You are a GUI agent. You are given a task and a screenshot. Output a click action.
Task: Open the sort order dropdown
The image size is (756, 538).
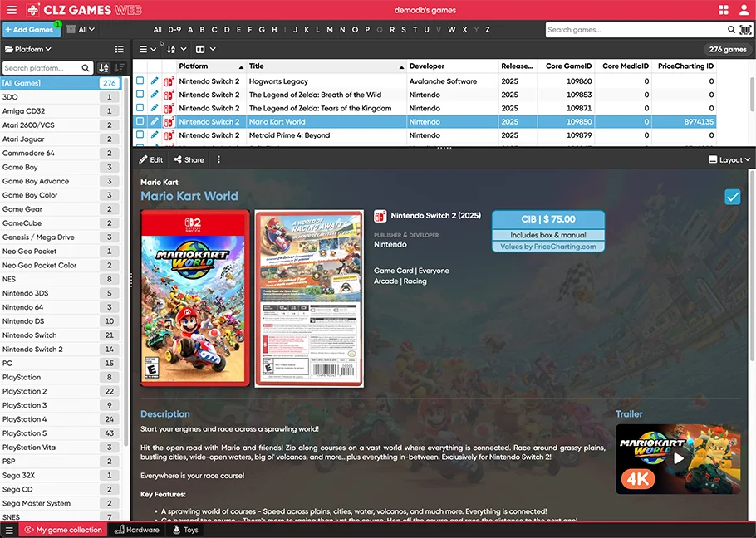point(176,49)
